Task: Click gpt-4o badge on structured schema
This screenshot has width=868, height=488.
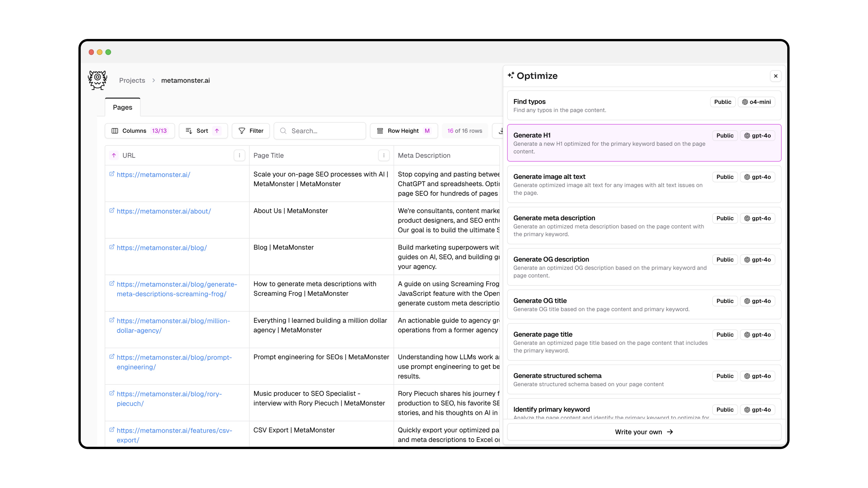Action: click(757, 376)
